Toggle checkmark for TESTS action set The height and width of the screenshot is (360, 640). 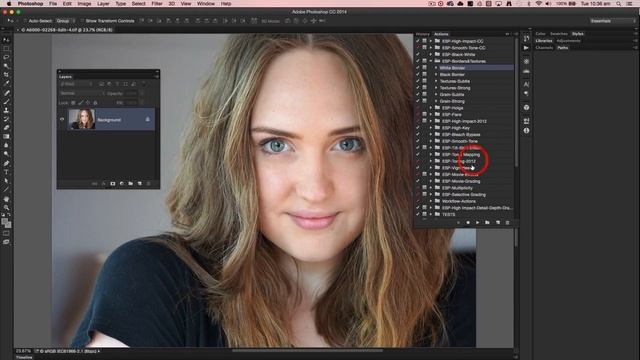(418, 214)
